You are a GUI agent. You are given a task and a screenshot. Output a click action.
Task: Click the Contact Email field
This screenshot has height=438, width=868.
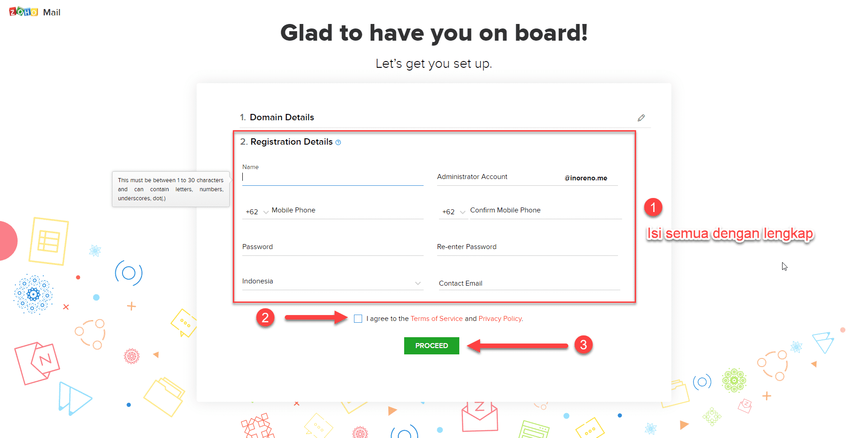[x=529, y=283]
